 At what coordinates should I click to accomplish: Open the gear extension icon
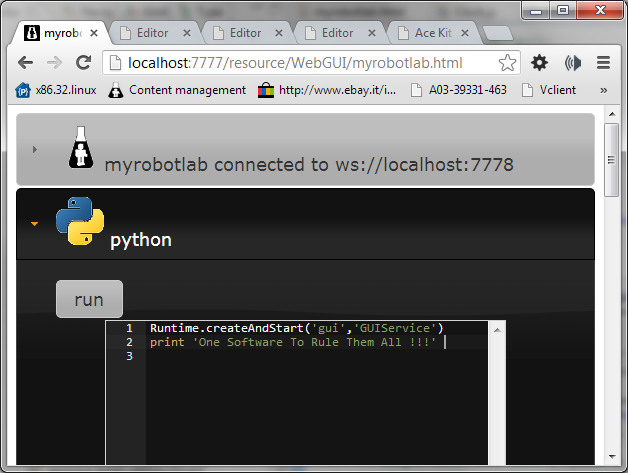539,62
